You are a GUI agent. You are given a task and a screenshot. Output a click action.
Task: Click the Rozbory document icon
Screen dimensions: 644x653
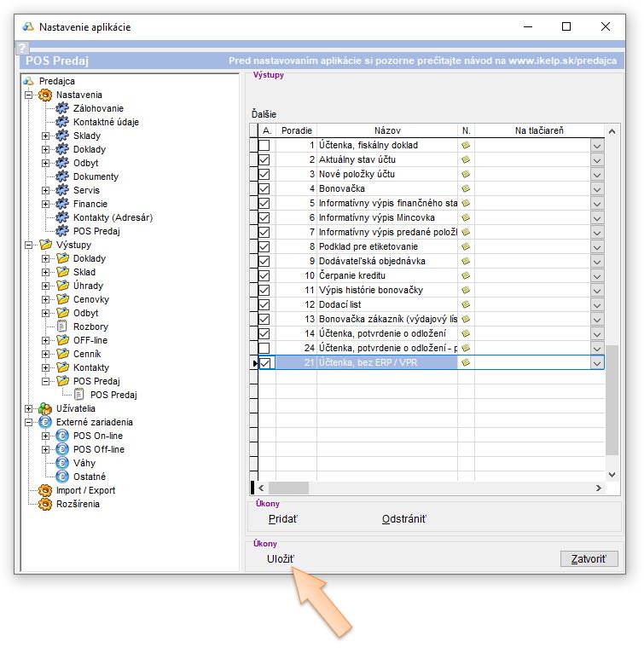click(62, 326)
